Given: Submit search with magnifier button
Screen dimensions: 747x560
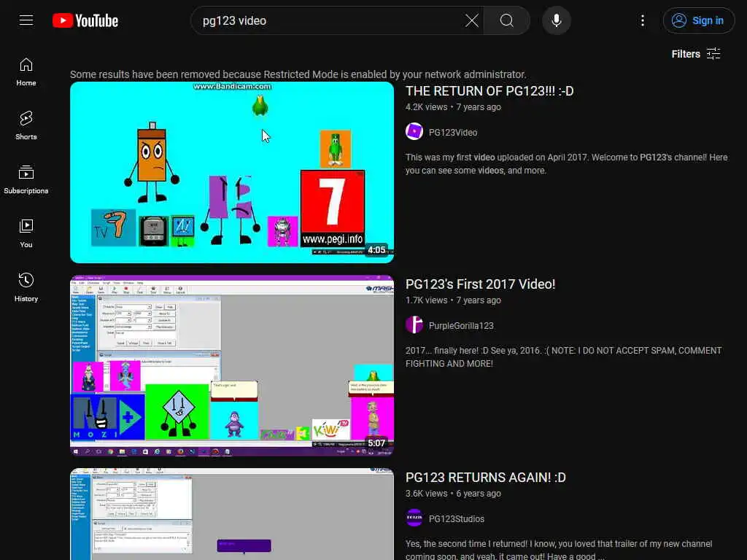Looking at the screenshot, I should [506, 20].
